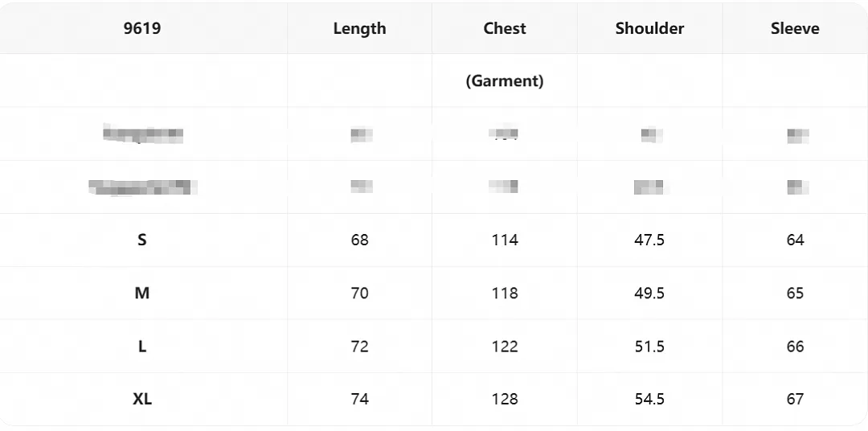Image resolution: width=868 pixels, height=431 pixels.
Task: Select the XL size row label
Action: pyautogui.click(x=142, y=399)
